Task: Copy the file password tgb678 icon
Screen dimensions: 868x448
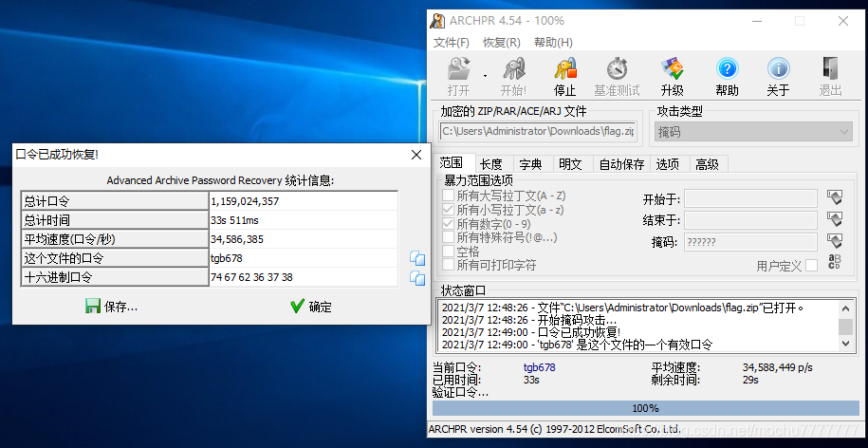Action: [x=417, y=258]
